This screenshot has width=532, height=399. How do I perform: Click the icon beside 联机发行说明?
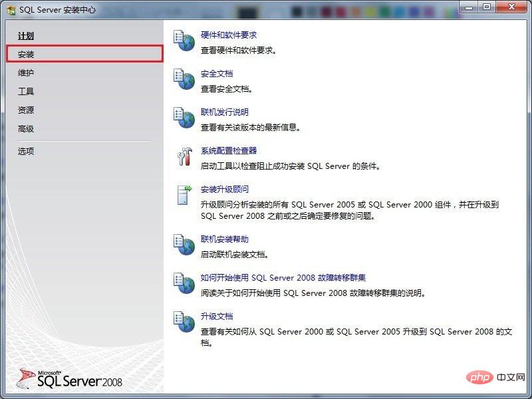[184, 118]
